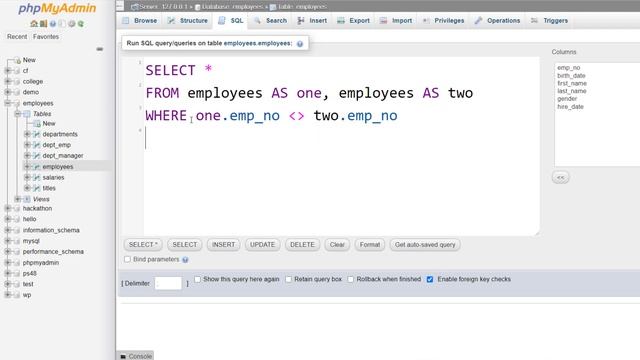Viewport: 640px width, 360px height.
Task: Open the MySQL documentation page icon
Action: (x=62, y=24)
